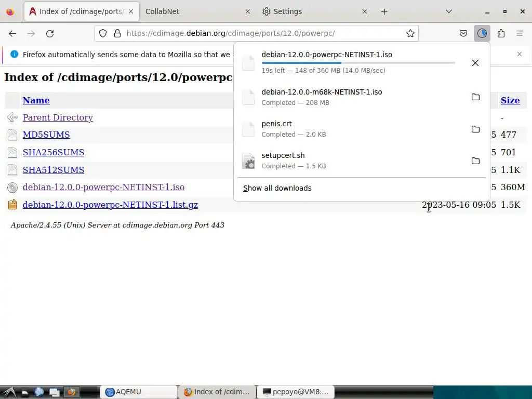Viewport: 532px width, 399px height.
Task: Switch to pepoyo@VM8 terminal in taskbar
Action: tap(296, 392)
